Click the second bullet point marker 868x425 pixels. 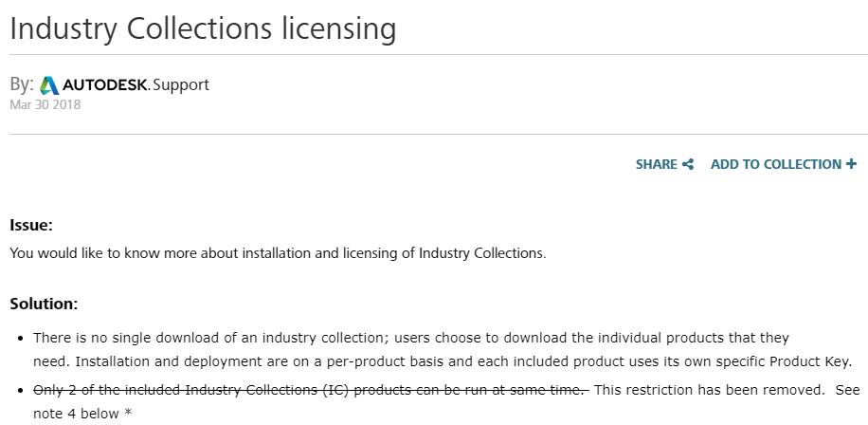pyautogui.click(x=21, y=391)
